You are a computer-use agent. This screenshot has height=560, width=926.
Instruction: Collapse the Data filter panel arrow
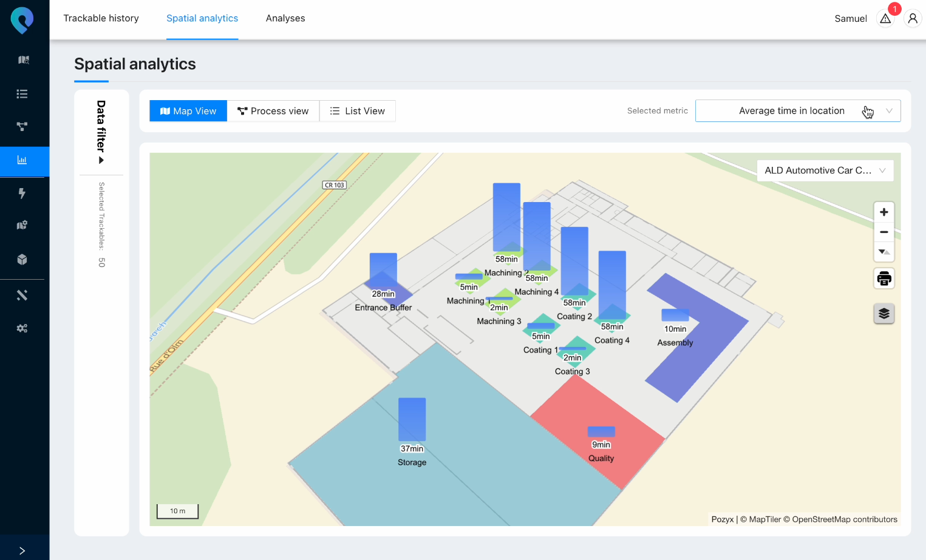coord(101,160)
